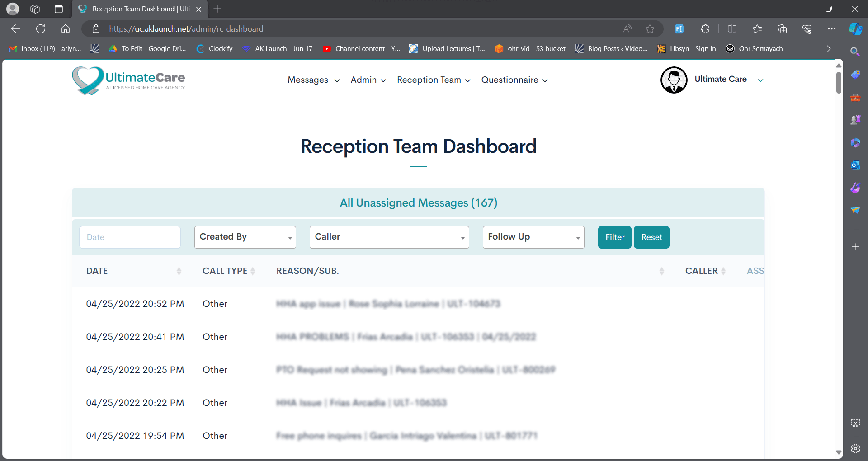
Task: Click the Date input field
Action: (x=130, y=237)
